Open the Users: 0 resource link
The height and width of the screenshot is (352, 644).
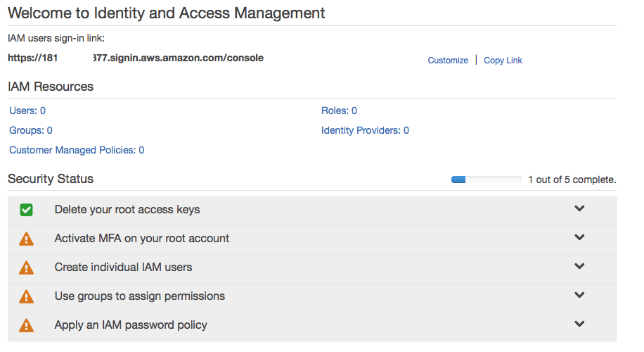(x=27, y=111)
